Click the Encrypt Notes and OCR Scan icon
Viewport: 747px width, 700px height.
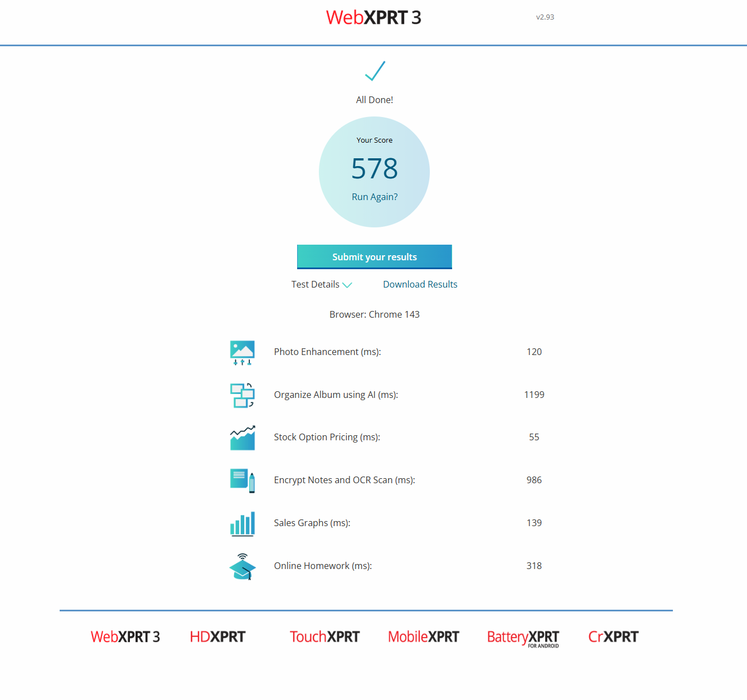click(x=242, y=480)
